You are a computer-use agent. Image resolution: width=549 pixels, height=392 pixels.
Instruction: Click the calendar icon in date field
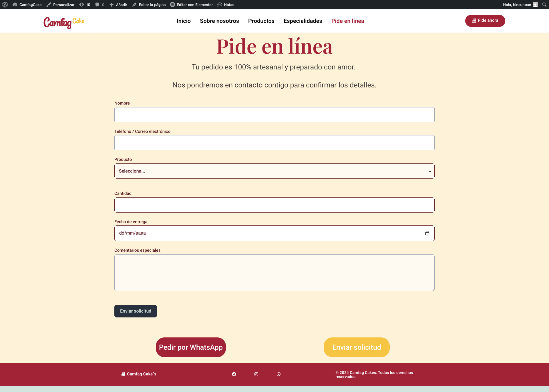[427, 233]
